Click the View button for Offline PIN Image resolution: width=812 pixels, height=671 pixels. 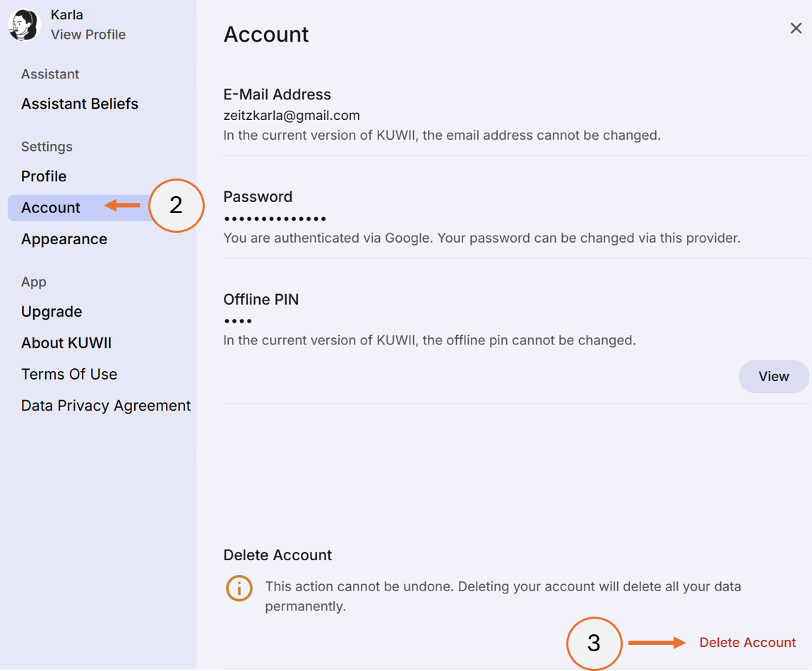click(x=773, y=376)
